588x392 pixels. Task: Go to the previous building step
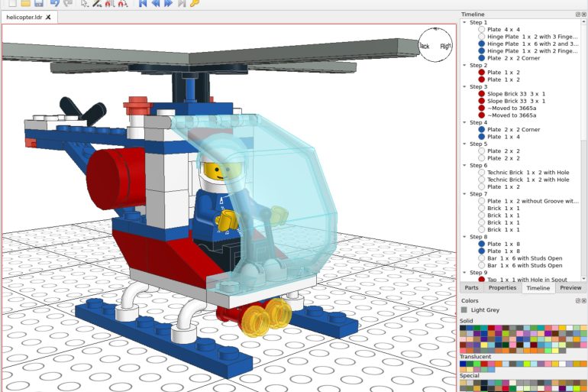click(156, 3)
